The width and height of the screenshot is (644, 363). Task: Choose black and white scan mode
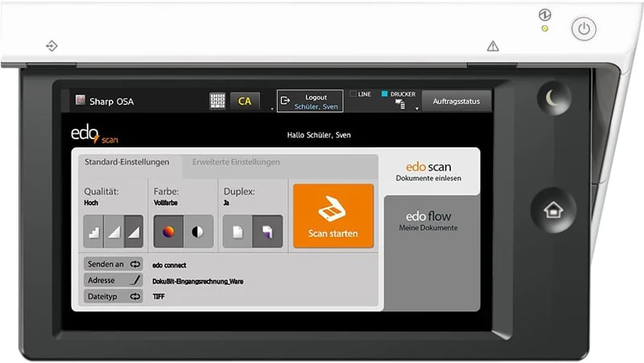(x=198, y=232)
